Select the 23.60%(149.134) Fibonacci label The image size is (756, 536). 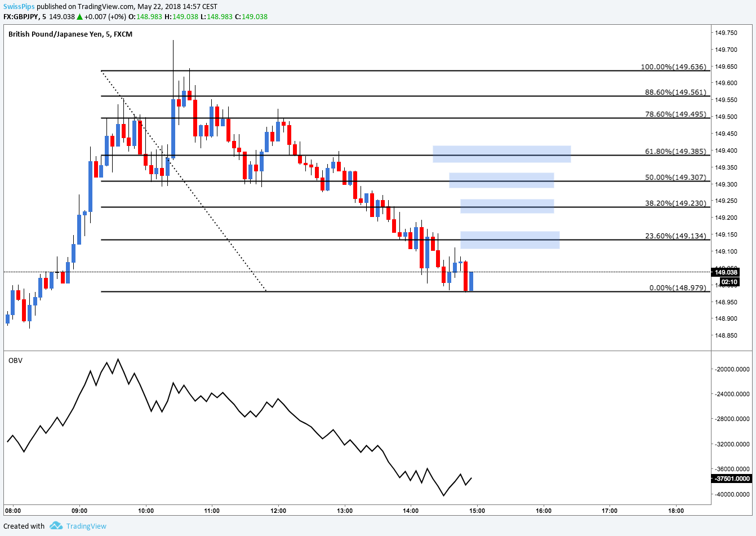click(675, 236)
